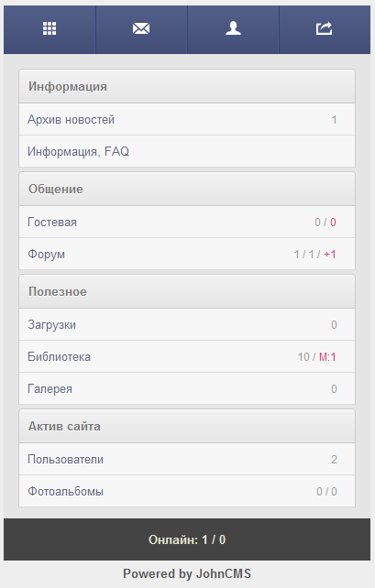Open the Форум section
This screenshot has width=375, height=588.
[x=187, y=254]
